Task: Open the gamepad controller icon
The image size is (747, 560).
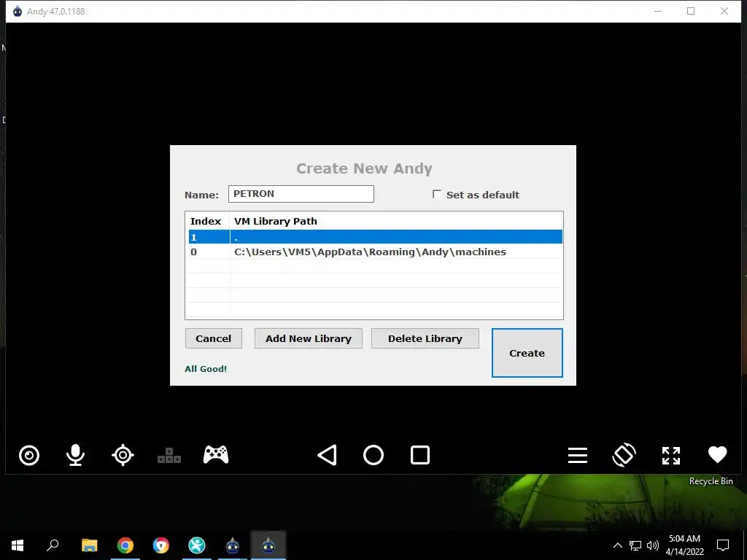Action: click(x=216, y=455)
